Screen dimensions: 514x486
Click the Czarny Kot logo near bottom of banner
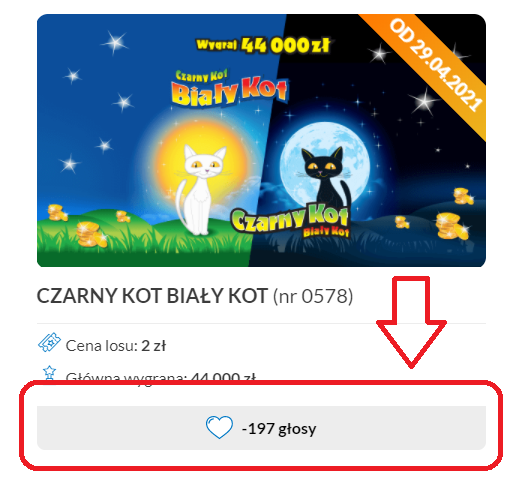tap(290, 220)
